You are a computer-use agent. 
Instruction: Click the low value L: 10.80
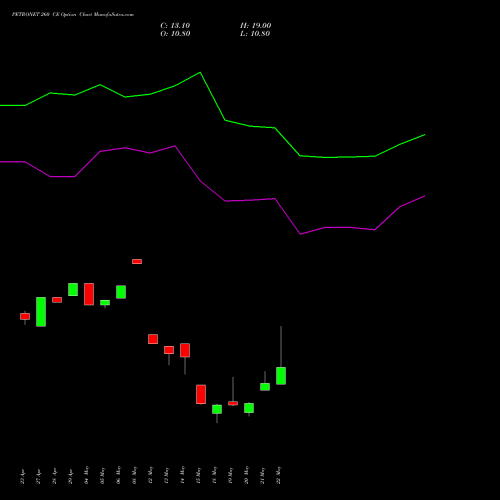(255, 34)
